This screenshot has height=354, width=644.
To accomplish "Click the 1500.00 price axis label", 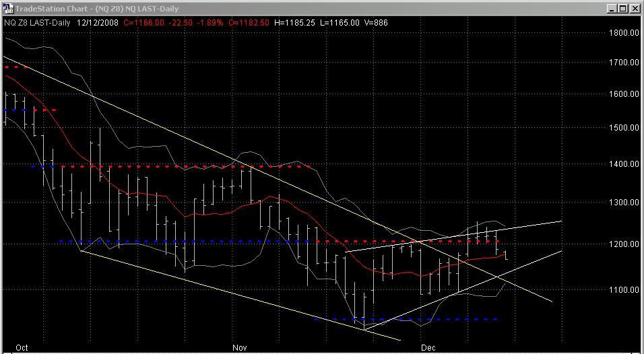I will [624, 128].
